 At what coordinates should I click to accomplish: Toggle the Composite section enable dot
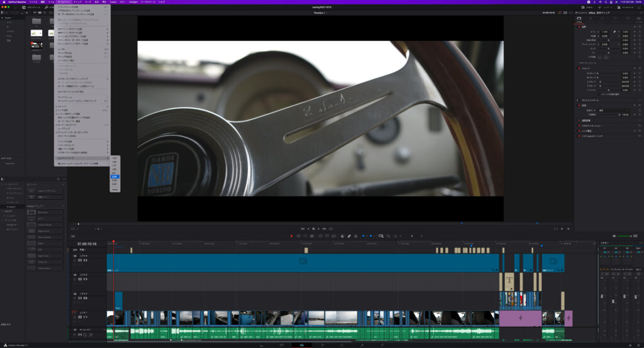tap(579, 105)
